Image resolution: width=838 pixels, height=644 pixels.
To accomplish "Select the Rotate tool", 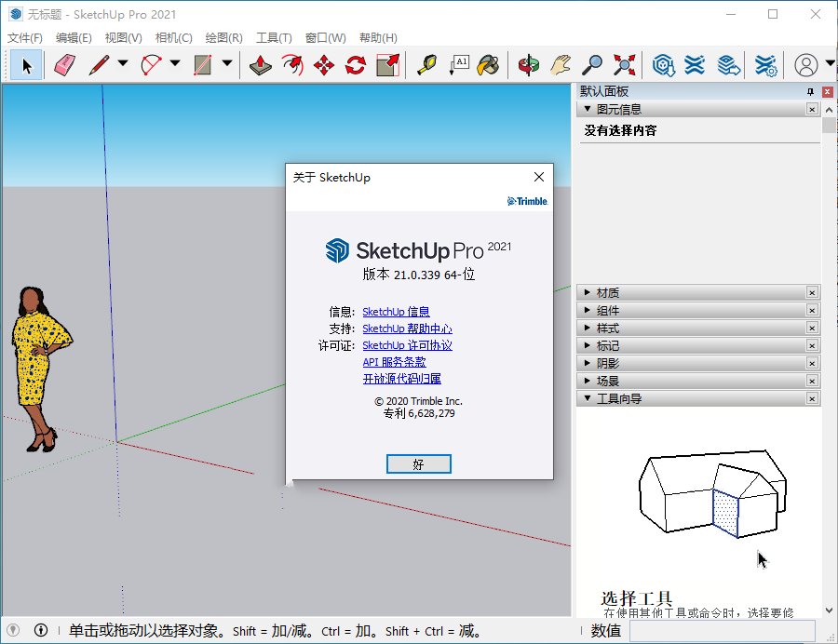I will point(356,65).
